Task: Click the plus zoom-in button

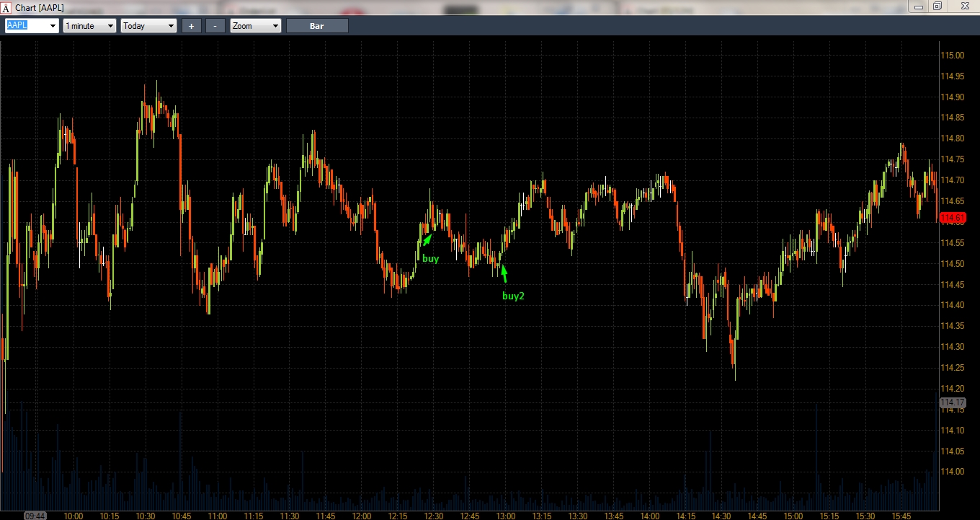Action: pyautogui.click(x=191, y=26)
